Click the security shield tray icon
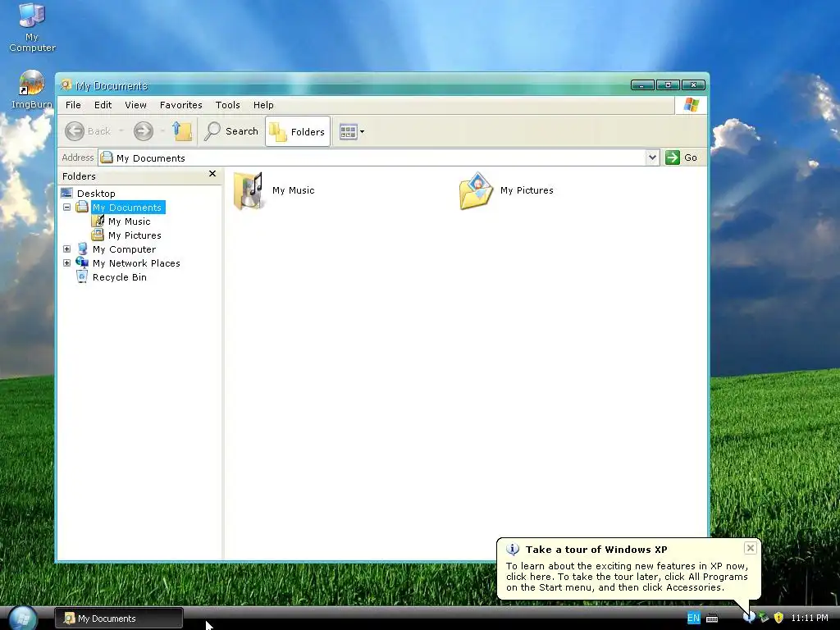Viewport: 840px width, 630px height. pos(778,618)
